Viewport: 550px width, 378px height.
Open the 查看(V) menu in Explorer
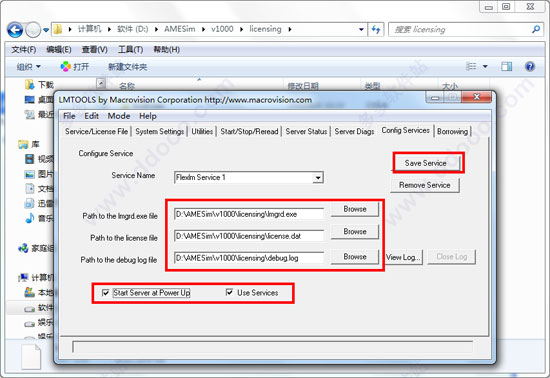tap(94, 49)
